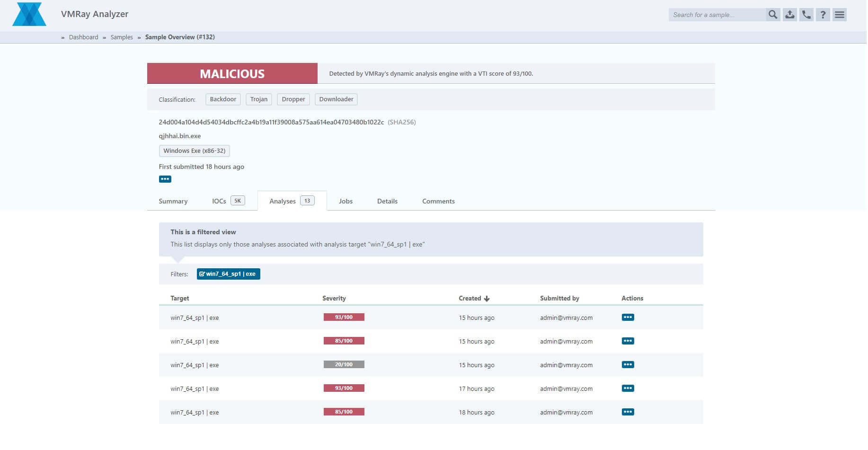Open actions menu for analysis 18 hours ago
This screenshot has height=450, width=868.
[x=628, y=412]
